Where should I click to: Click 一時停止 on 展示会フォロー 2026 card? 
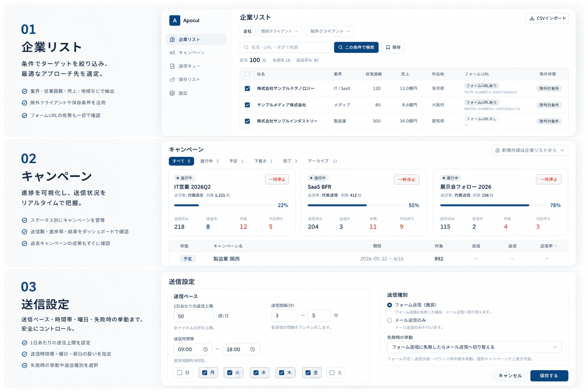click(x=549, y=180)
